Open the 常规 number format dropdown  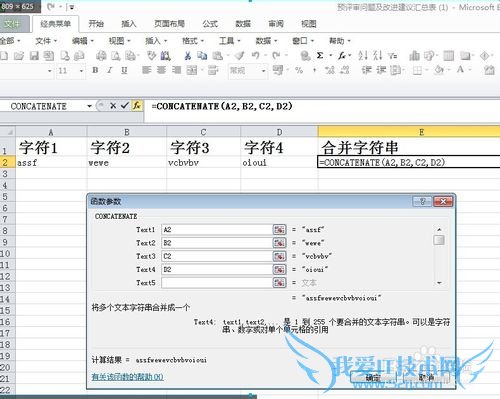tap(263, 71)
